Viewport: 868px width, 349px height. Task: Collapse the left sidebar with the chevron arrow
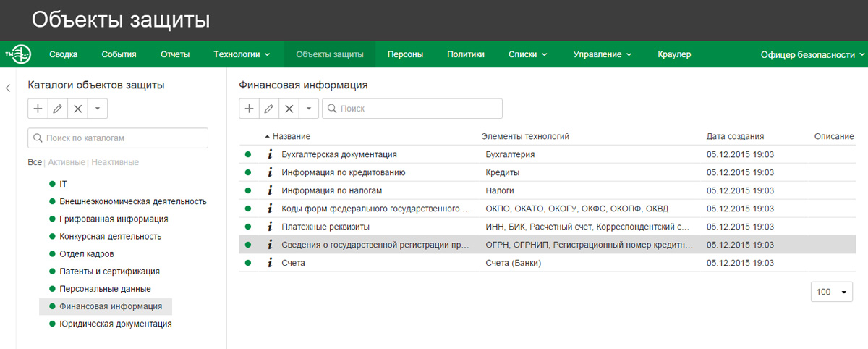8,88
